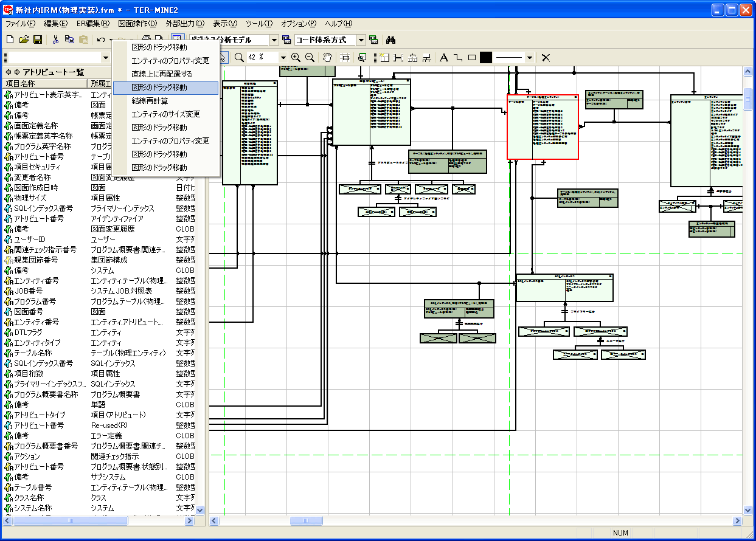
Task: Select the rectangle drawing tool
Action: pos(472,57)
